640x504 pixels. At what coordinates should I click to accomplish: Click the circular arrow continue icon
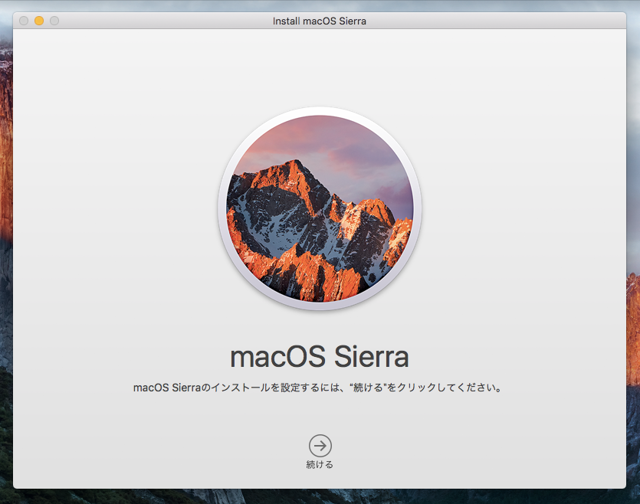click(320, 446)
